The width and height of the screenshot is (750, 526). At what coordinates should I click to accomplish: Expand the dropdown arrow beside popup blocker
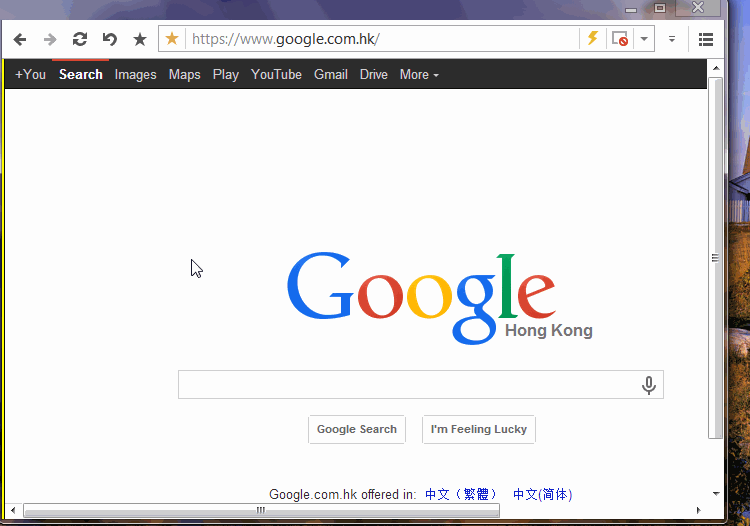(x=644, y=39)
